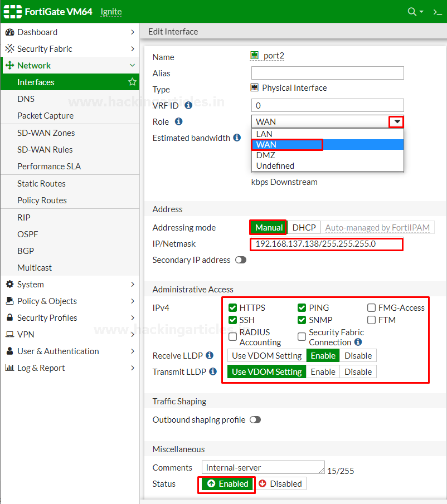Screen dimensions: 447x504
Task: Click the Log & Report chart icon
Action: [x=10, y=368]
